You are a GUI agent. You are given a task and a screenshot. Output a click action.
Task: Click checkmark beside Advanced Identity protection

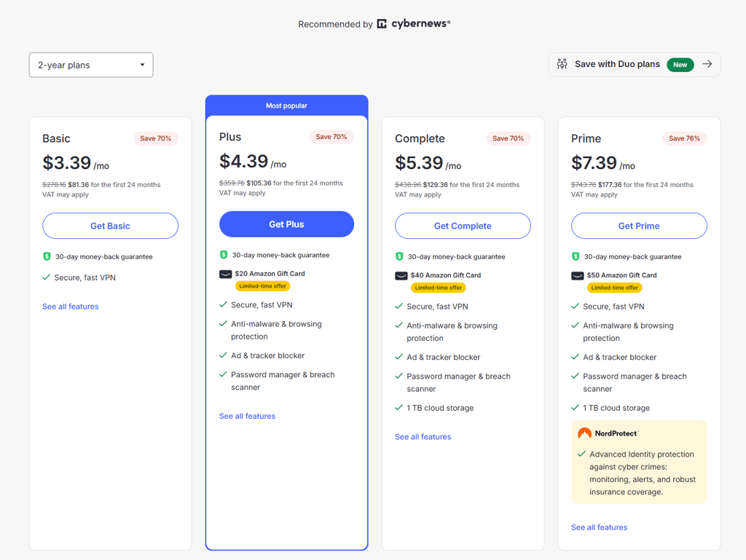(x=581, y=454)
